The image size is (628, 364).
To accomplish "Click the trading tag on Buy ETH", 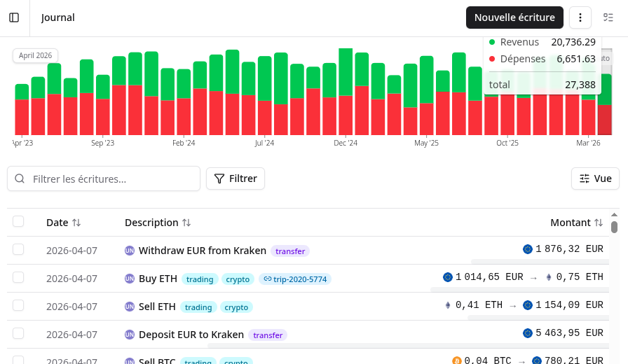I will click(200, 279).
